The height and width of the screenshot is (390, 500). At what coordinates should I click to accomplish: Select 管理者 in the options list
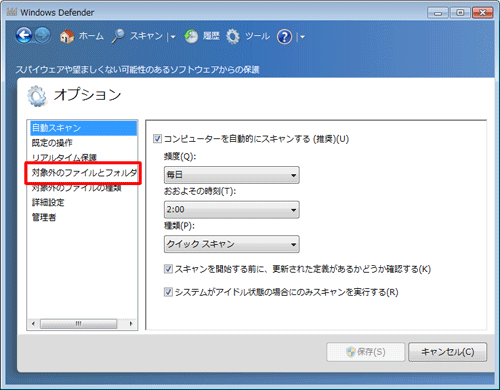click(44, 217)
